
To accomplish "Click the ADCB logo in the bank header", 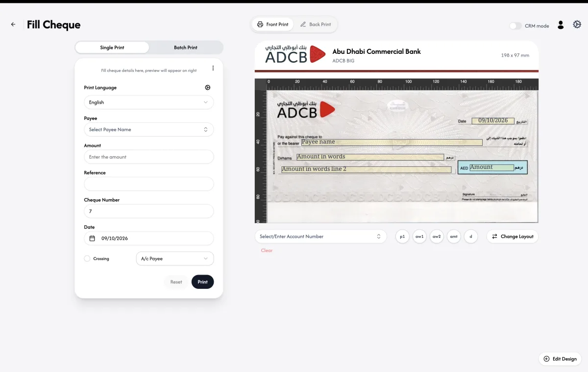I will [x=295, y=54].
